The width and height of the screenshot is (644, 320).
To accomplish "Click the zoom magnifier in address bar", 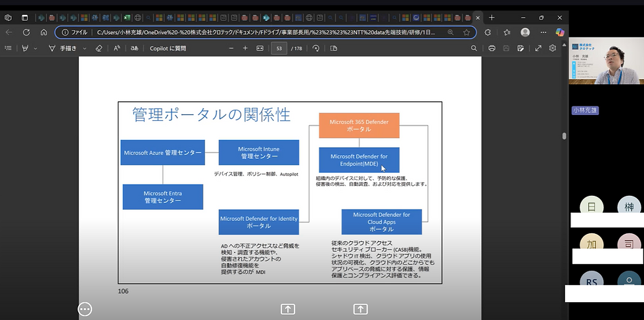I will (451, 32).
